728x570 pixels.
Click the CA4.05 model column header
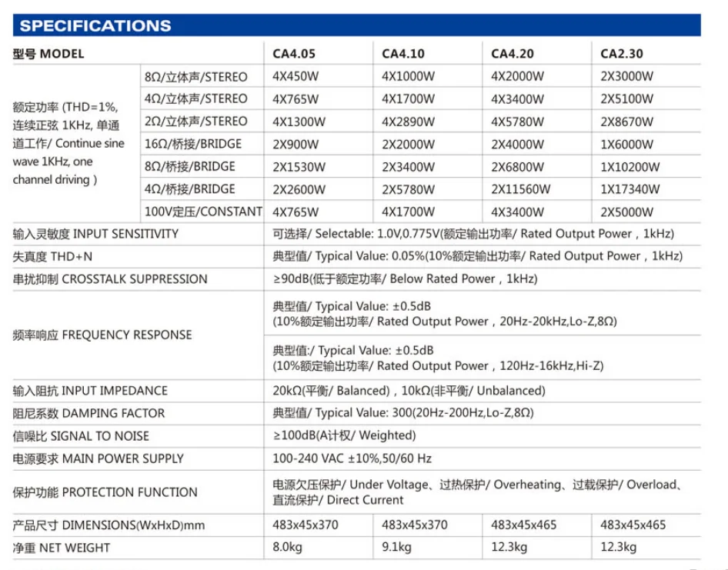[x=293, y=54]
